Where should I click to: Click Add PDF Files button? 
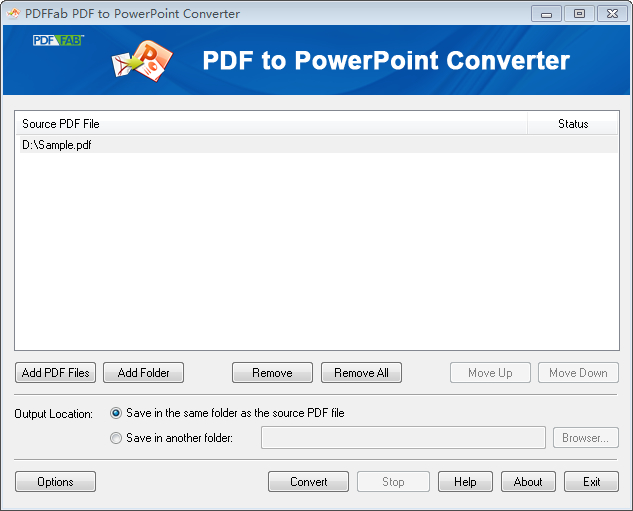[x=55, y=373]
